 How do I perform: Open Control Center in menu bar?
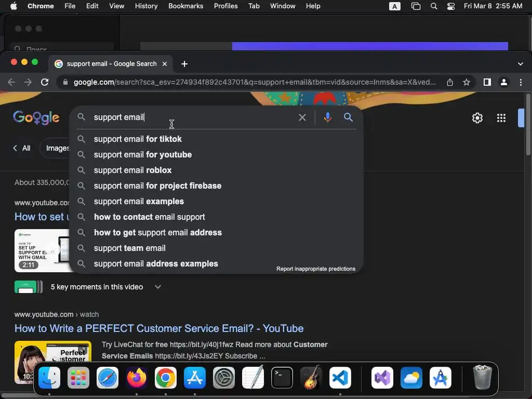click(x=450, y=6)
